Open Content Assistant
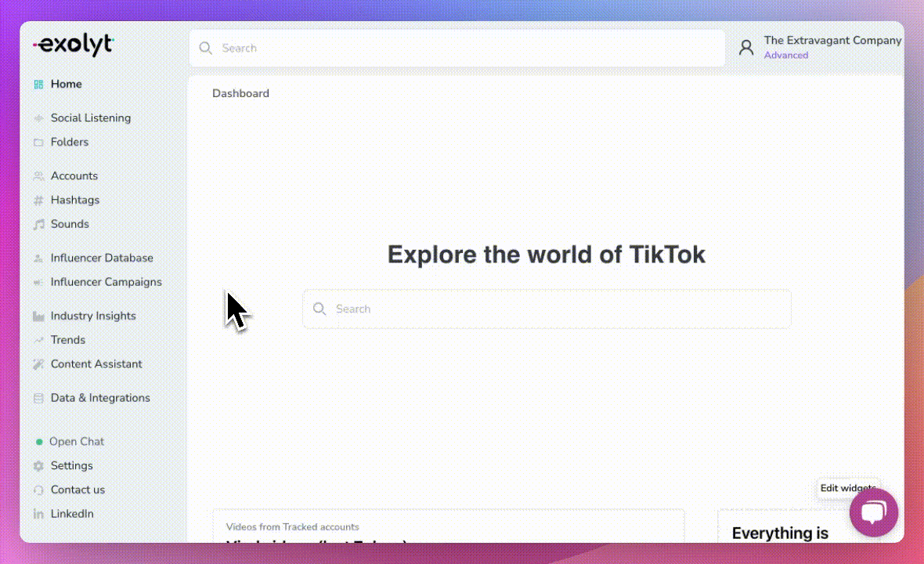 click(x=96, y=364)
